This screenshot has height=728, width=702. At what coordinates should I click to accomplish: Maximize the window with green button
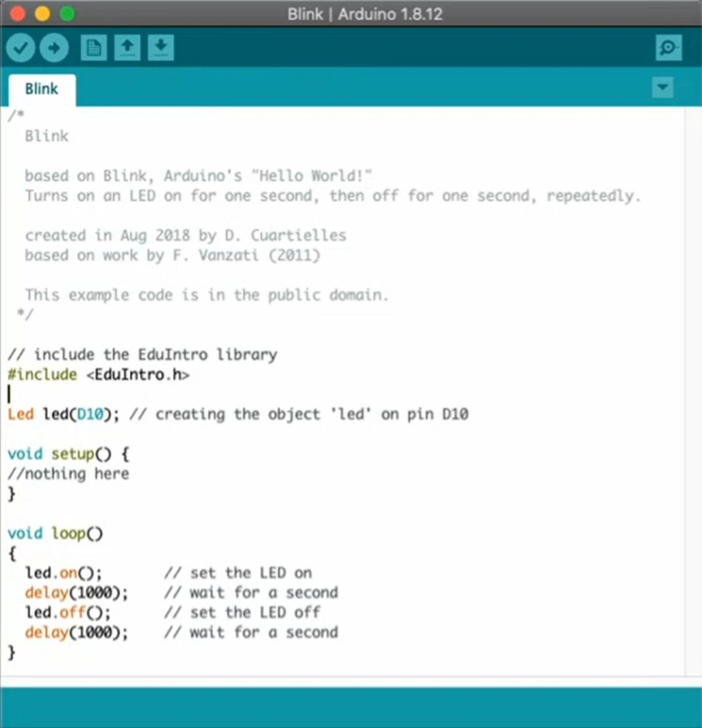[67, 13]
